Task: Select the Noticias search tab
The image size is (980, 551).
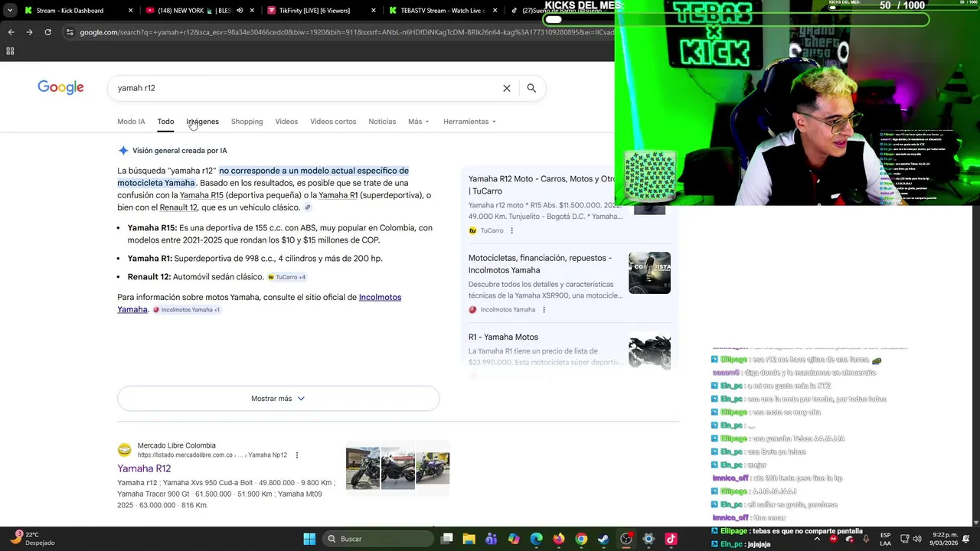Action: (382, 122)
